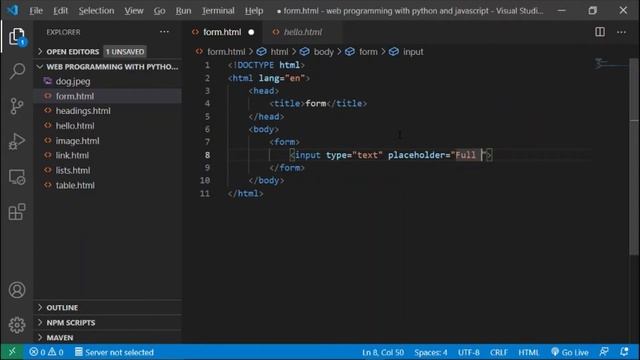Open the Go menu

(159, 11)
